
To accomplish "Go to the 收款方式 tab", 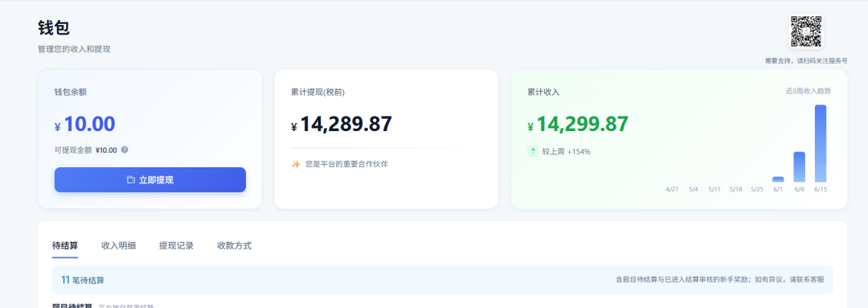I will tap(234, 245).
